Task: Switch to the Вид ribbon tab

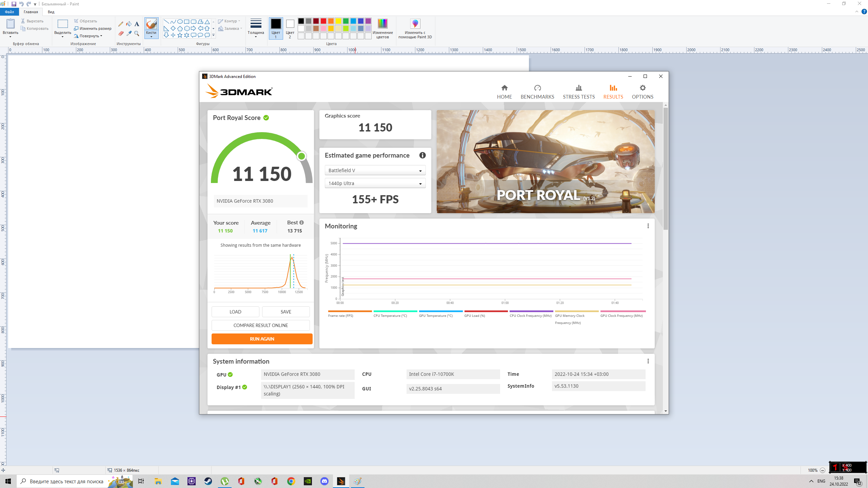Action: click(51, 12)
